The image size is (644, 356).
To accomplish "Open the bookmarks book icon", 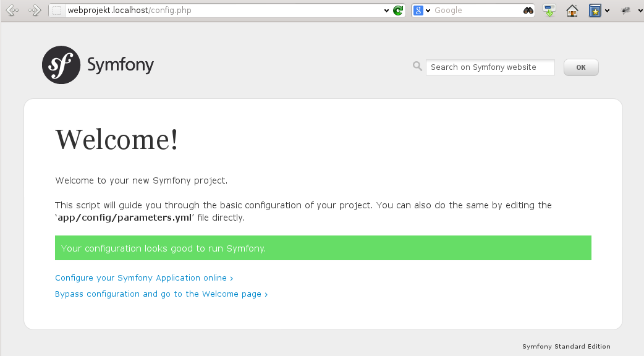I will [x=595, y=11].
